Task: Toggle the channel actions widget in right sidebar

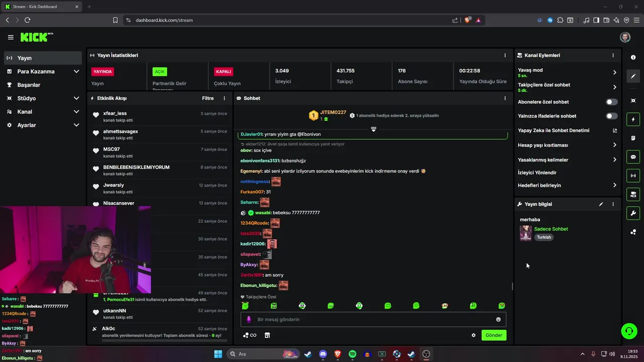Action: (633, 194)
